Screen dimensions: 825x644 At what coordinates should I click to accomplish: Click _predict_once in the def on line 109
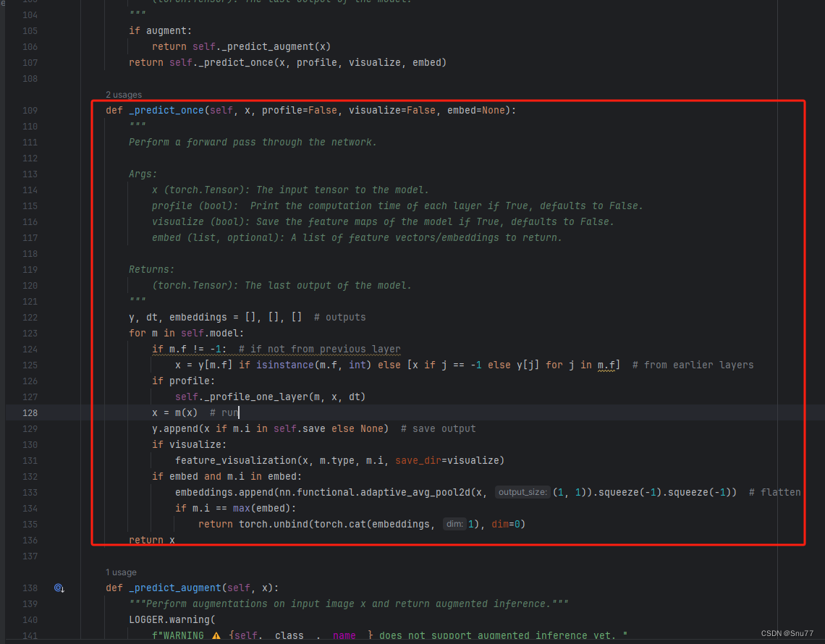pyautogui.click(x=166, y=111)
